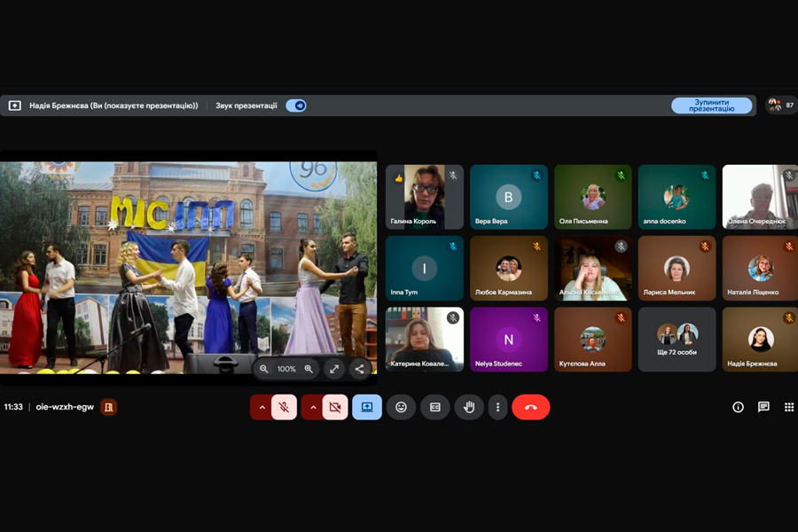Open the 'Ще 72 особи' participants tile
This screenshot has height=532, width=798.
[x=677, y=340]
